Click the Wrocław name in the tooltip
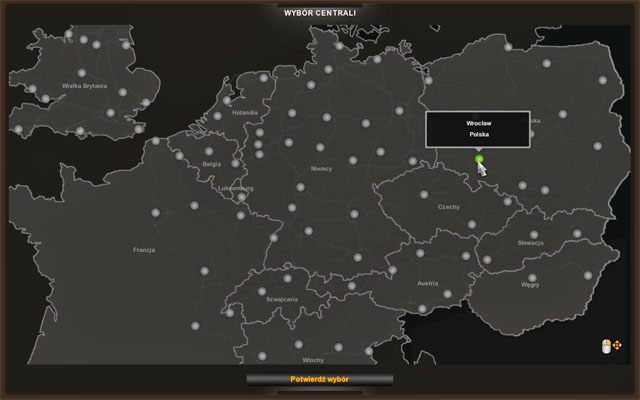Screen dimensions: 640x400 [x=479, y=123]
